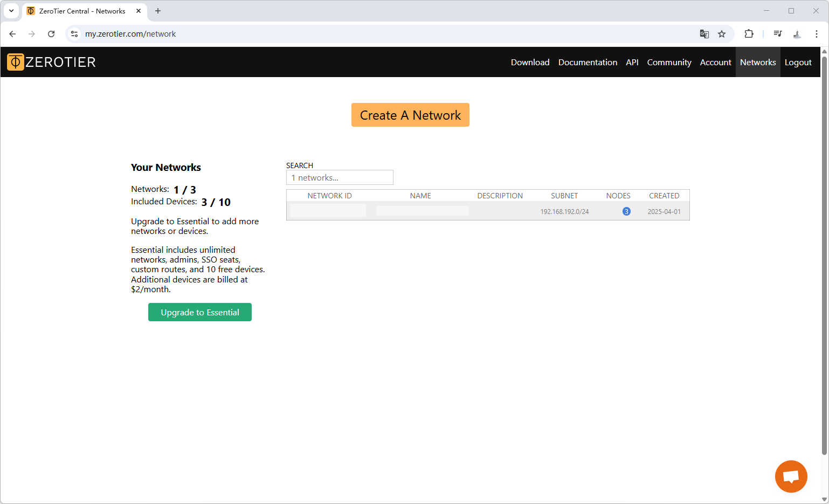Click the blue nodes count badge
The image size is (829, 504).
click(x=626, y=211)
